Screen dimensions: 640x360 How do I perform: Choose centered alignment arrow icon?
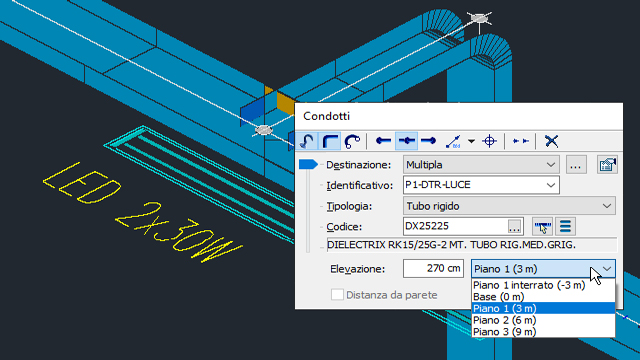(x=406, y=141)
